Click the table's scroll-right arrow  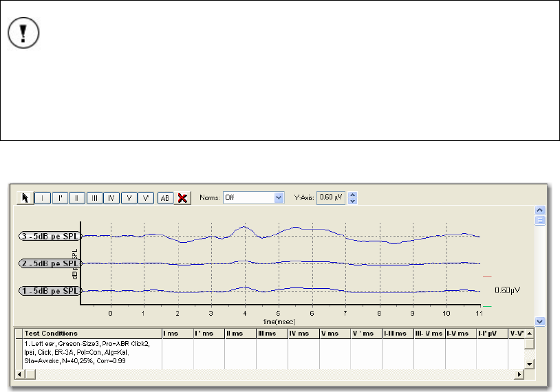click(x=519, y=375)
